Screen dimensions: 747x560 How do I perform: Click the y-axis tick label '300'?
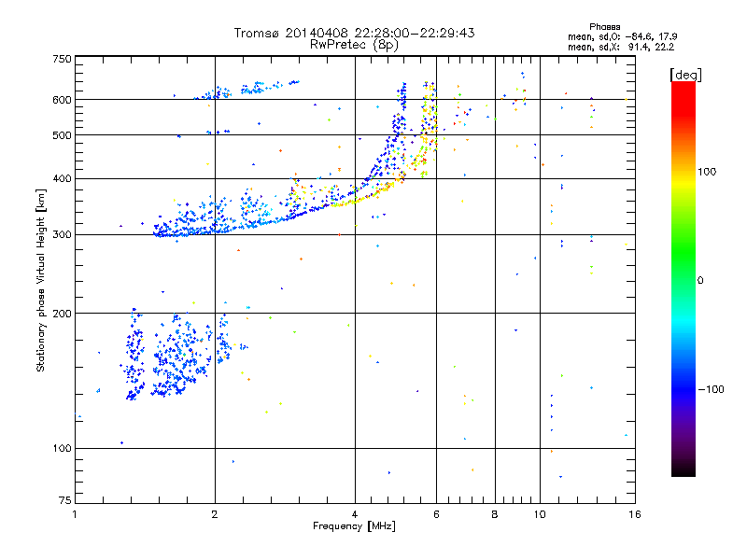[x=62, y=234]
